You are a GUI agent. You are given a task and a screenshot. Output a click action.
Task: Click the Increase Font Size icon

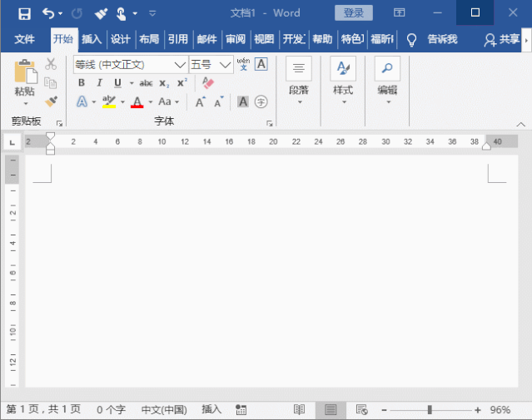click(200, 101)
